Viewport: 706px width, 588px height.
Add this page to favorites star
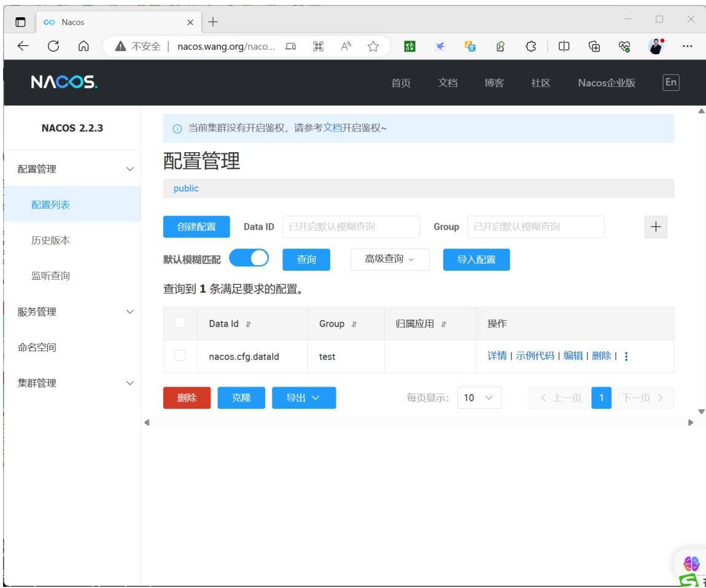(373, 46)
